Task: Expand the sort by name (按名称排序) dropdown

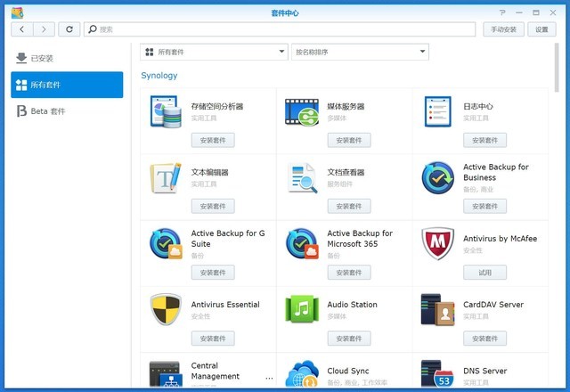Action: pyautogui.click(x=360, y=52)
